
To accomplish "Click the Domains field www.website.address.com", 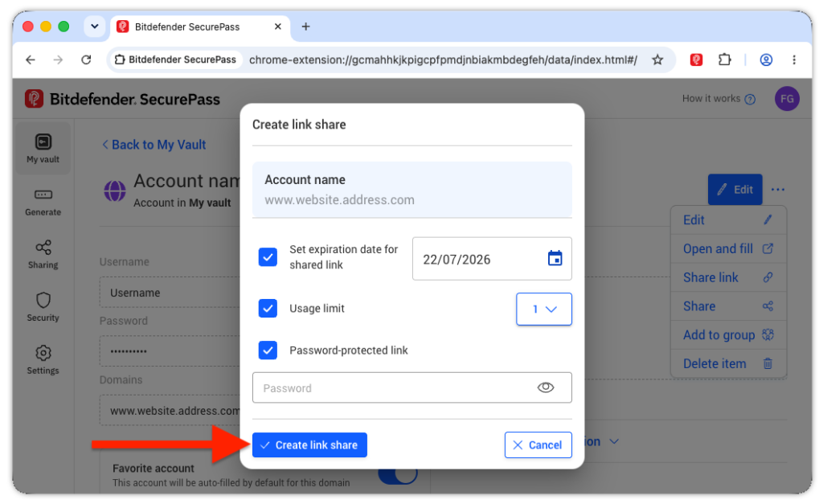I will (x=170, y=411).
